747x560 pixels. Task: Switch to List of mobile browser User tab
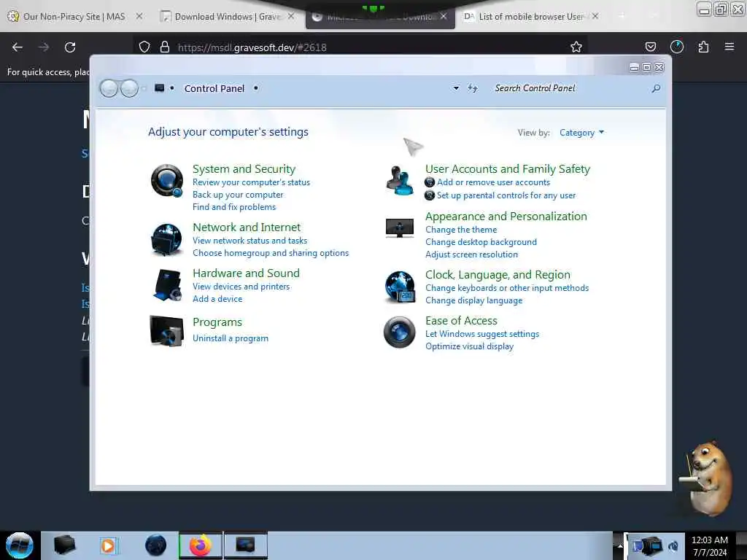(x=531, y=17)
